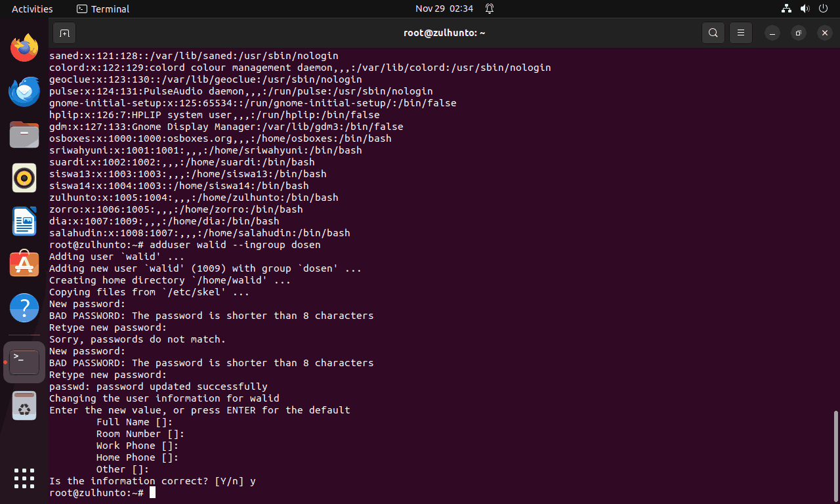Open Rhythmbox music player
Screen dimensions: 840x504
tap(24, 178)
